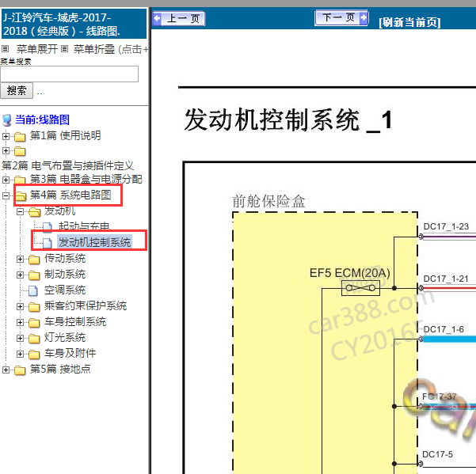Click the folder icon above 第2篇 label
Screen dimensions: 476x474
coord(20,151)
